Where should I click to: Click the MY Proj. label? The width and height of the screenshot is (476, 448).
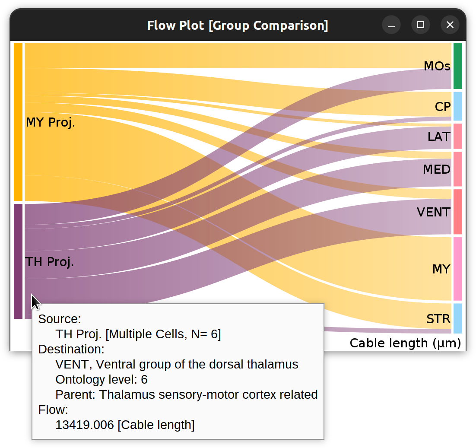(51, 122)
